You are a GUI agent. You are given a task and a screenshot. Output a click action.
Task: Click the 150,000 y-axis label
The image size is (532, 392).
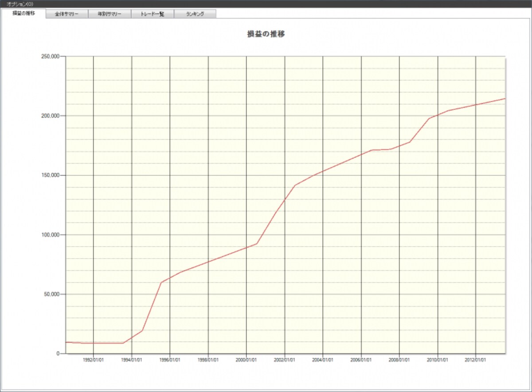(x=51, y=175)
